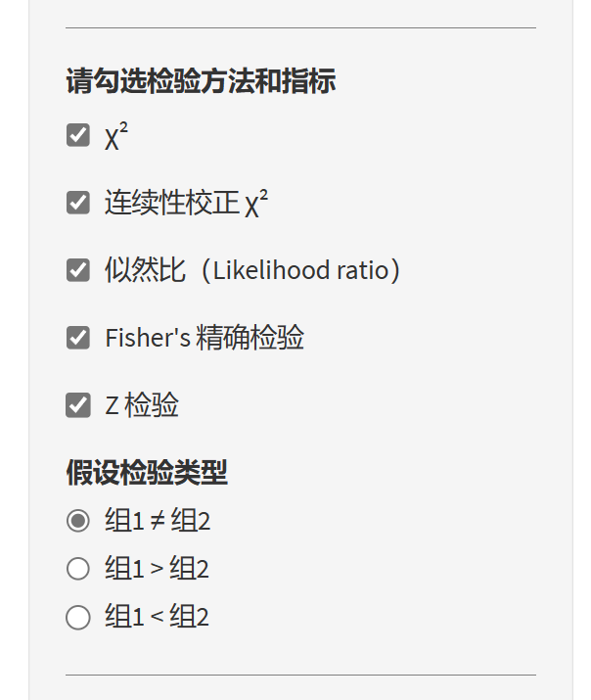Uncheck the 连续性校正 χ² checkbox
The width and height of the screenshot is (591, 700).
click(x=78, y=203)
